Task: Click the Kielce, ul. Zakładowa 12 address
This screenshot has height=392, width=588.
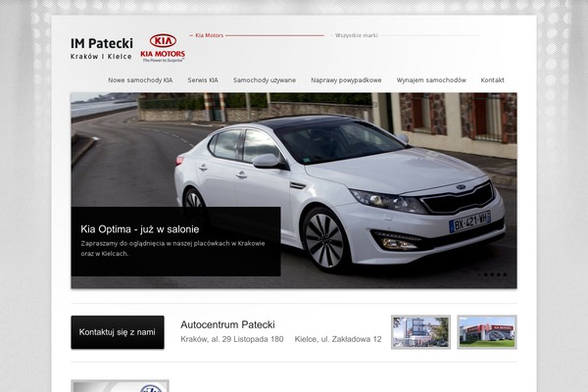Action: click(x=337, y=340)
